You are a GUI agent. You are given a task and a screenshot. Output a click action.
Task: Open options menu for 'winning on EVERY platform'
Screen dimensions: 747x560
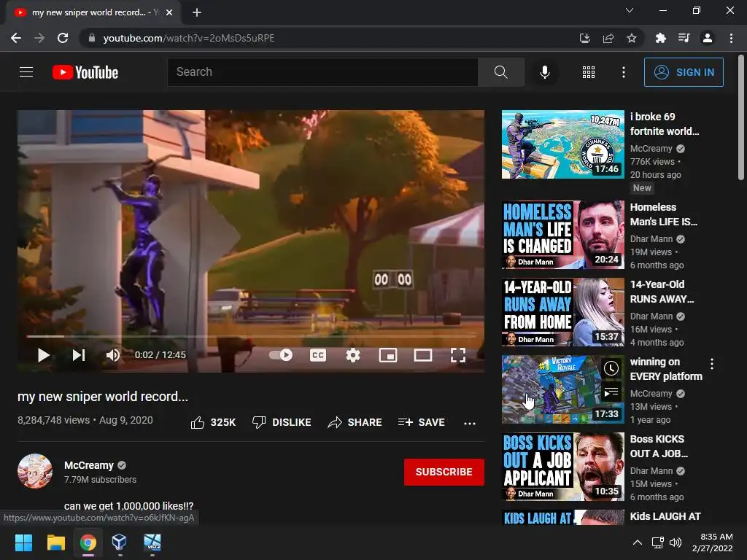712,365
